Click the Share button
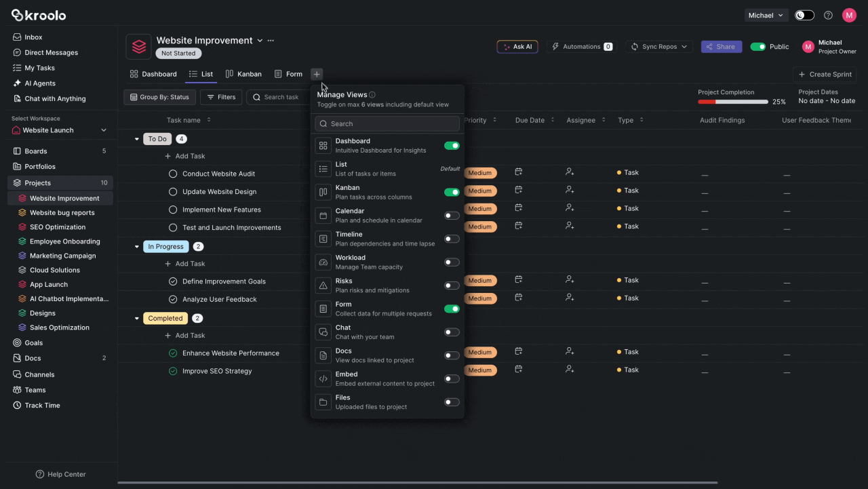Image resolution: width=868 pixels, height=489 pixels. [x=721, y=46]
